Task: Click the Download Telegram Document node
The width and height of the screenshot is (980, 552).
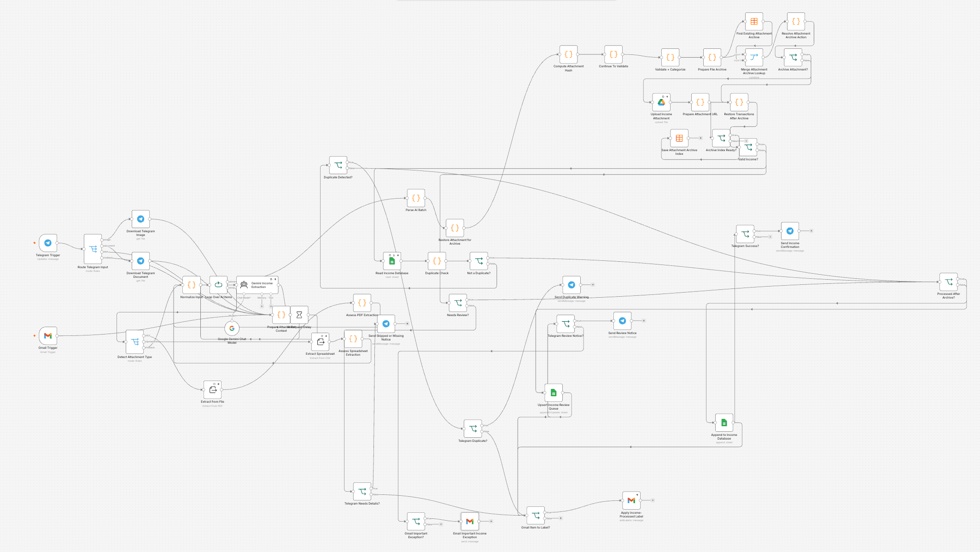Action: pos(141,261)
